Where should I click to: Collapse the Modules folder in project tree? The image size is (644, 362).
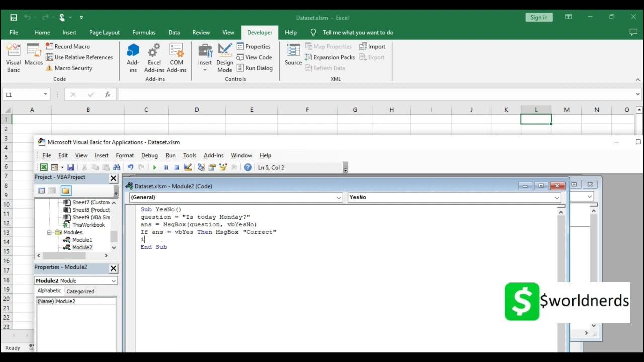[50, 233]
